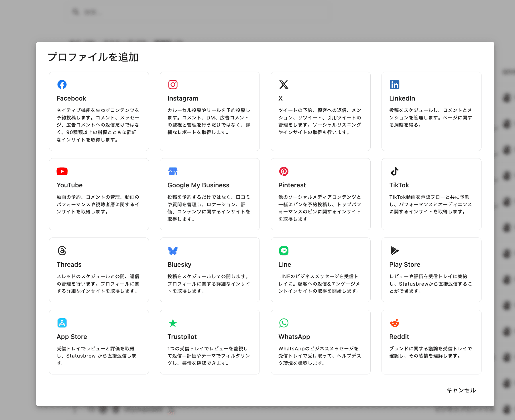Viewport: 515px width, 420px height.
Task: Click the App Store icon
Action: point(62,323)
